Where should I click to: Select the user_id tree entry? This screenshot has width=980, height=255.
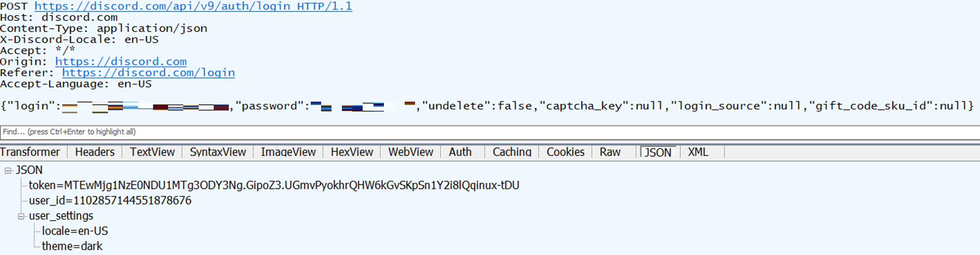(x=110, y=200)
